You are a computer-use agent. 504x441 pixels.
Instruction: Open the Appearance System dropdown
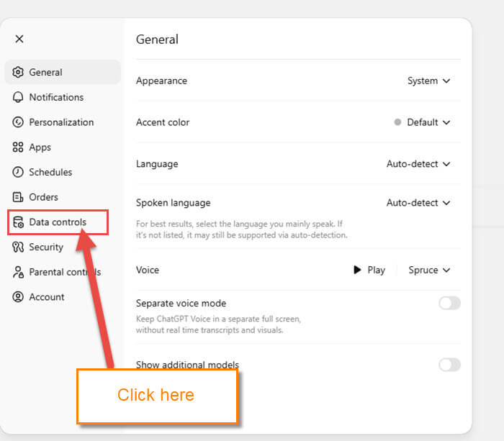tap(428, 81)
